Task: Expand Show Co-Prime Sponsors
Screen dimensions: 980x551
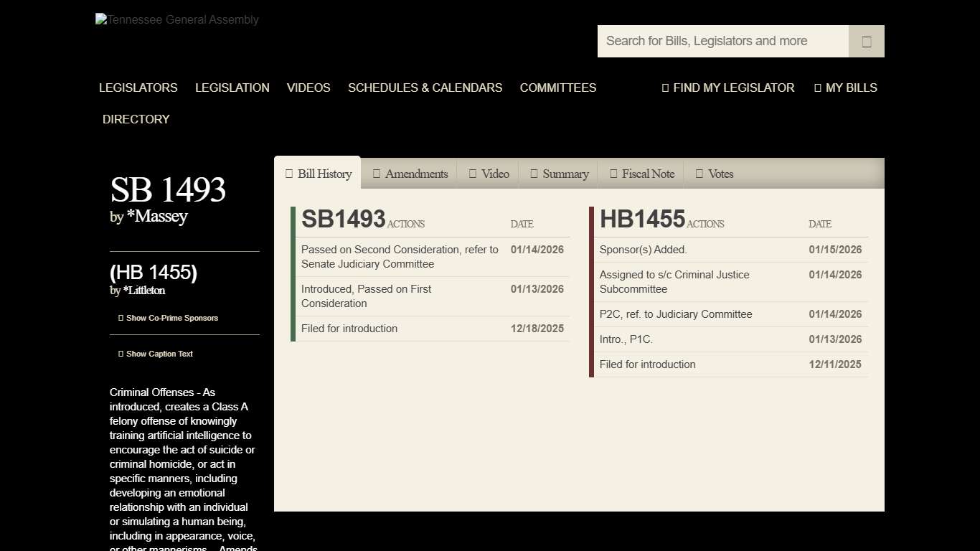Action: (x=169, y=318)
